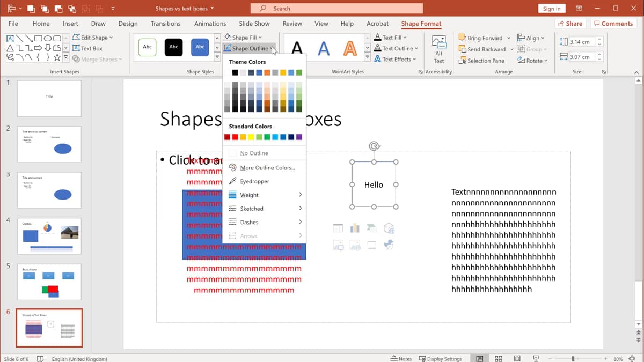This screenshot has width=644, height=362.
Task: Click the Insert Chart placeholder icon
Action: tap(355, 228)
